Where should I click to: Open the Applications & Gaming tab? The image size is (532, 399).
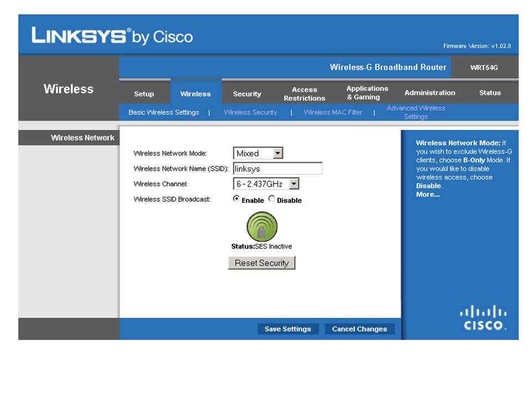coord(367,93)
